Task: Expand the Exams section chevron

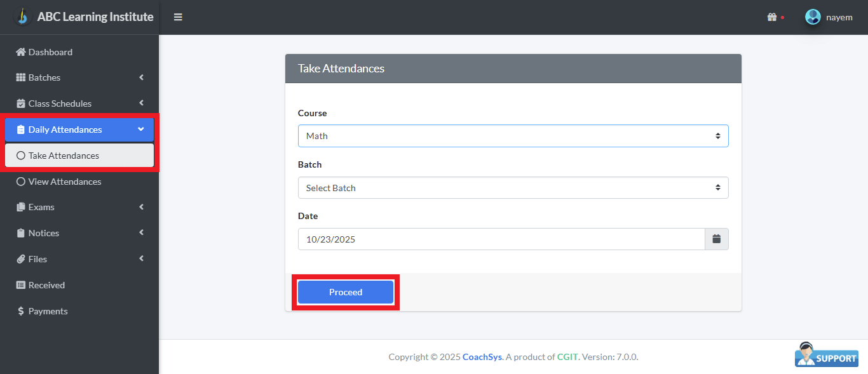Action: (141, 207)
